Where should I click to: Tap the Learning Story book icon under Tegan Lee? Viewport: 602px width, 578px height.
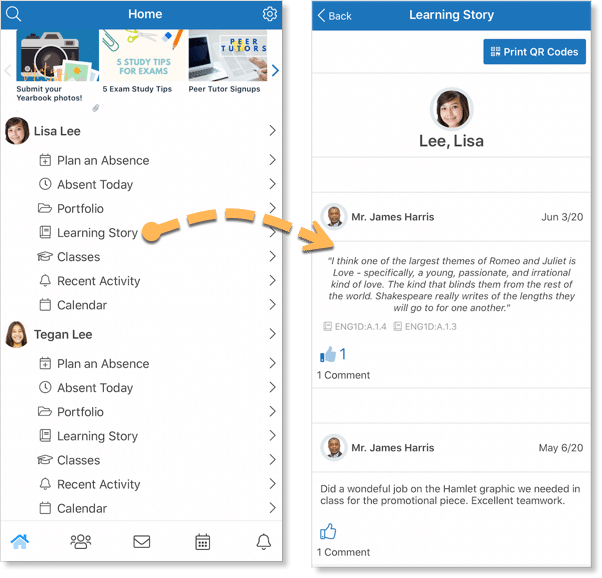(45, 436)
